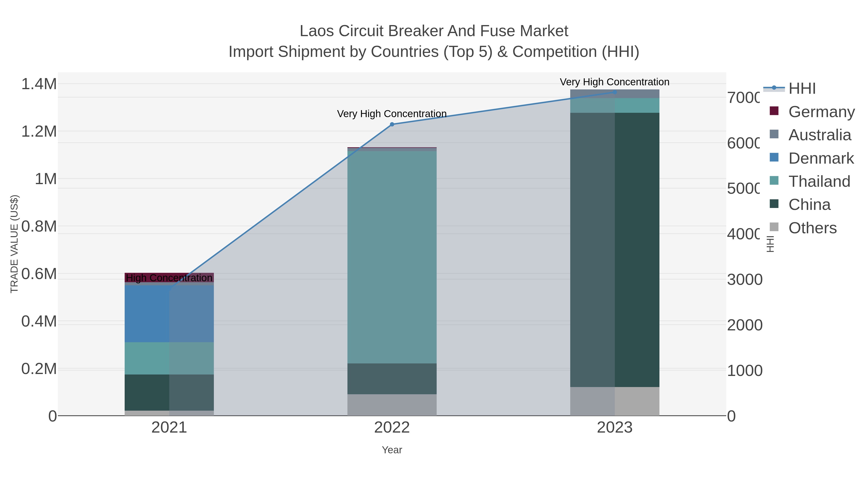Toggle the Denmark legend entry
The height and width of the screenshot is (488, 868).
click(812, 158)
